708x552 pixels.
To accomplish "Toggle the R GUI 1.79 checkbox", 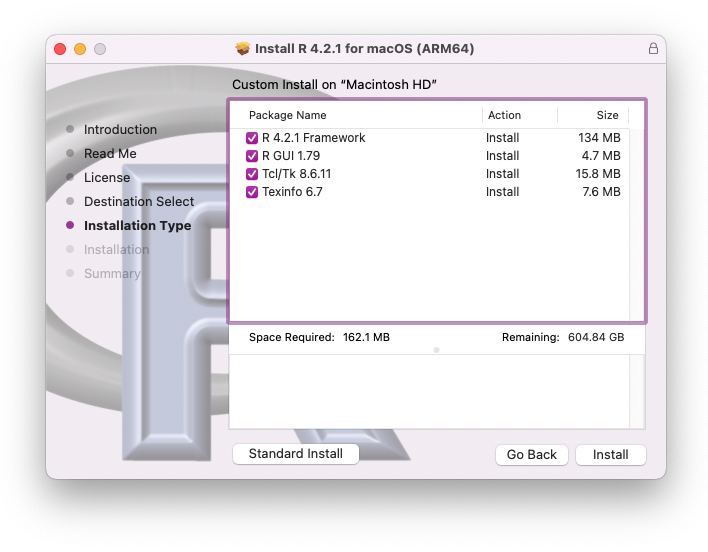I will tap(252, 156).
